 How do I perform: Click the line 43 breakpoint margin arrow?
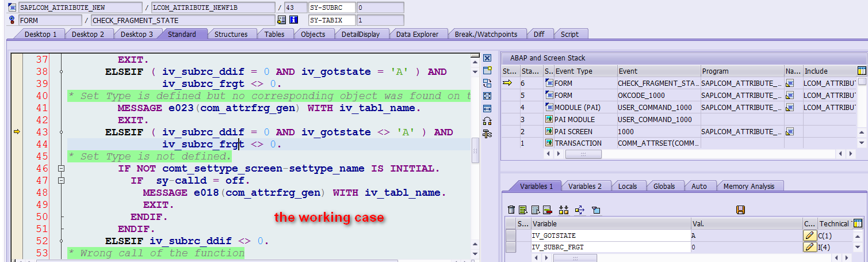[17, 132]
